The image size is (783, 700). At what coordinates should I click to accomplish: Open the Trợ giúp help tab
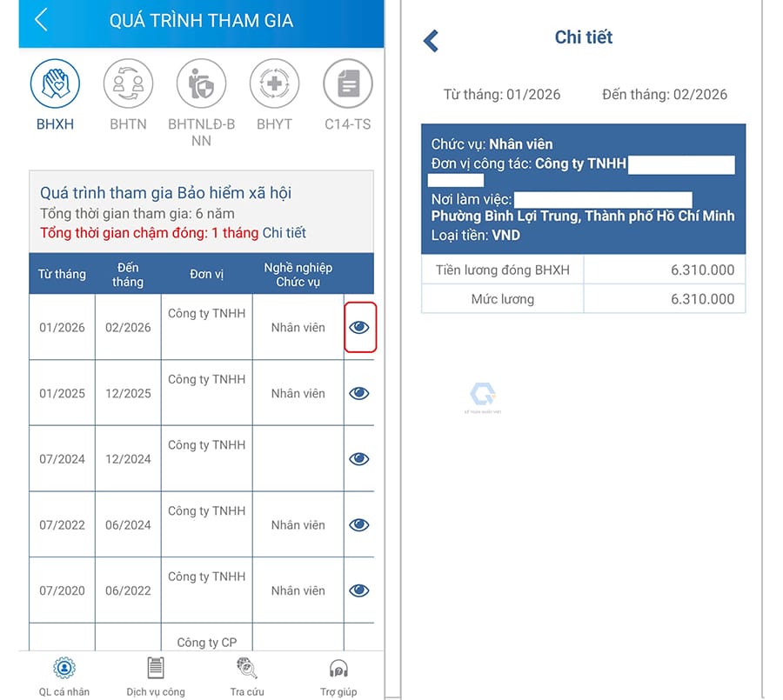(x=338, y=669)
